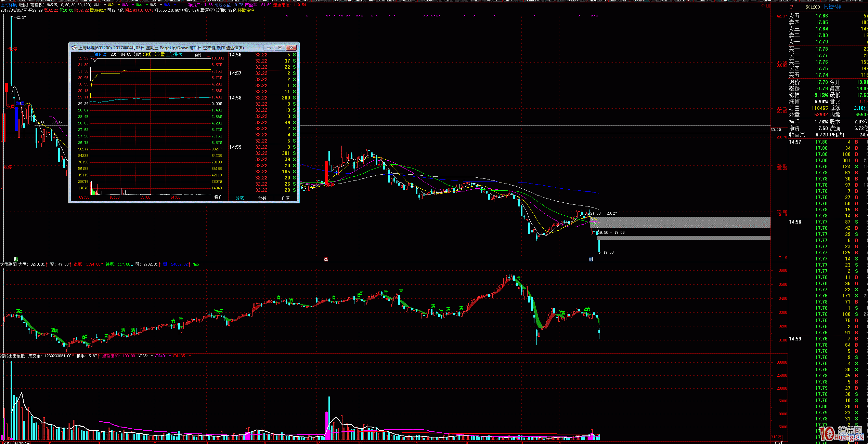
Task: Click the 涨停 label beside the 42.37 candle
Action: pos(13,49)
